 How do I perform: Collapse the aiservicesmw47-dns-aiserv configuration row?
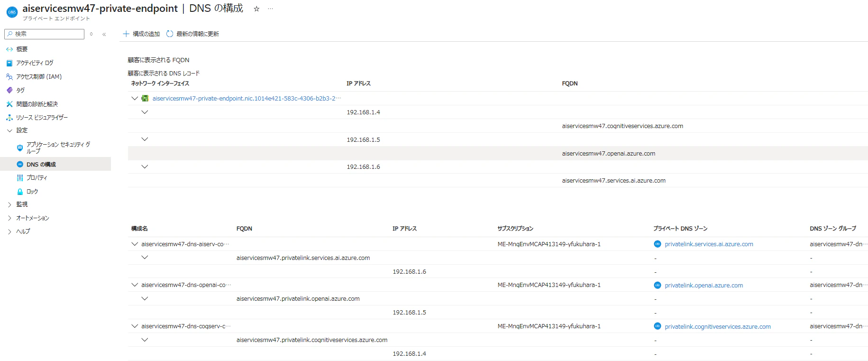(135, 244)
